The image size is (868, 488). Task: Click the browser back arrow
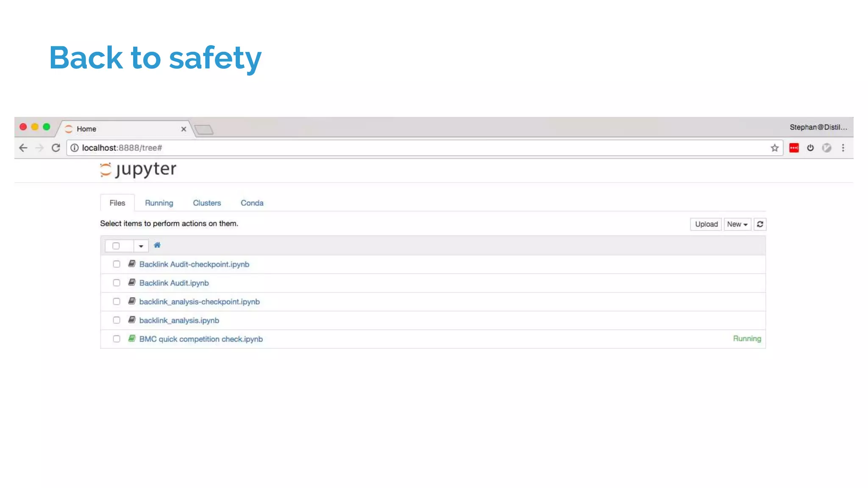(23, 148)
